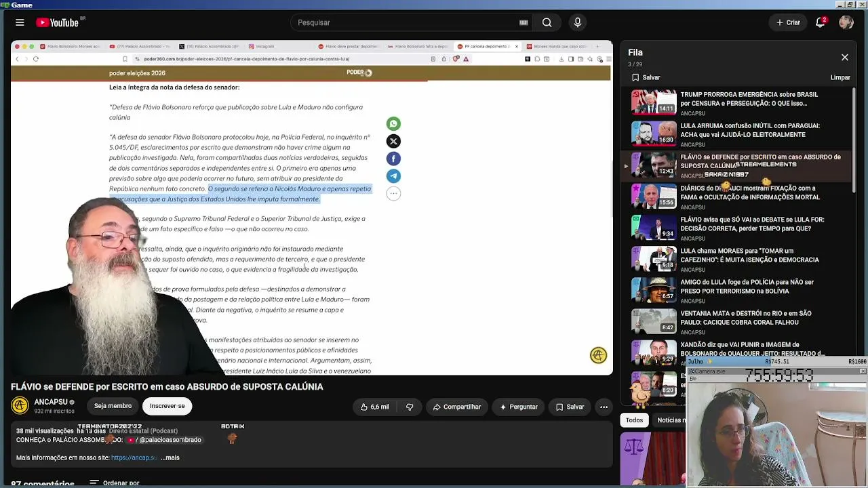The image size is (868, 488).
Task: Open the notifications bell
Action: click(821, 22)
